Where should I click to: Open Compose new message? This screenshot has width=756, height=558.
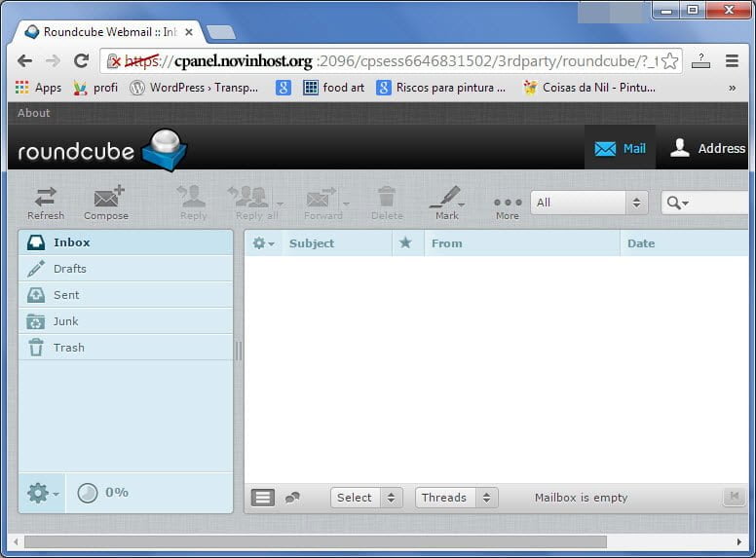point(106,204)
